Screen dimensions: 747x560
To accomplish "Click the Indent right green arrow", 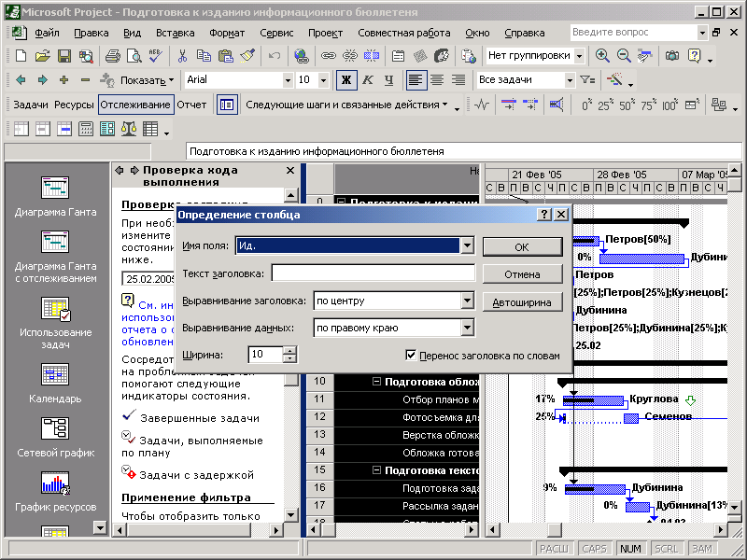I will point(42,80).
